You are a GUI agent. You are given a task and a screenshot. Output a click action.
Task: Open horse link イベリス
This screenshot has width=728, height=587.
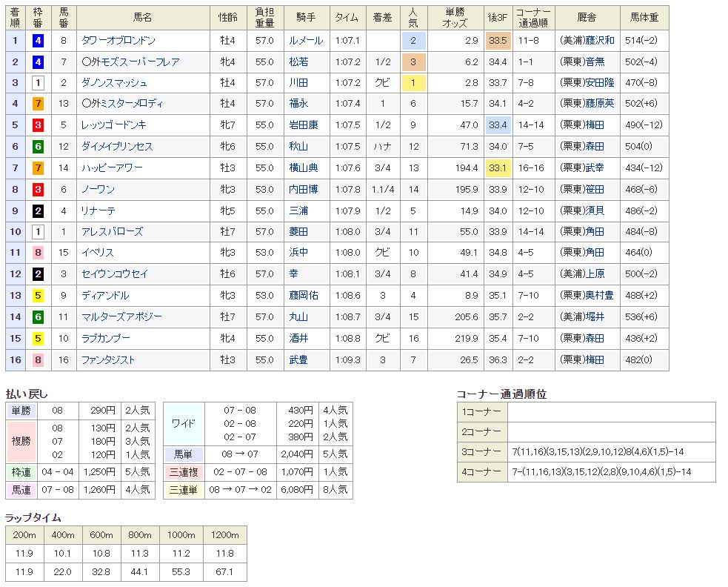tap(98, 253)
